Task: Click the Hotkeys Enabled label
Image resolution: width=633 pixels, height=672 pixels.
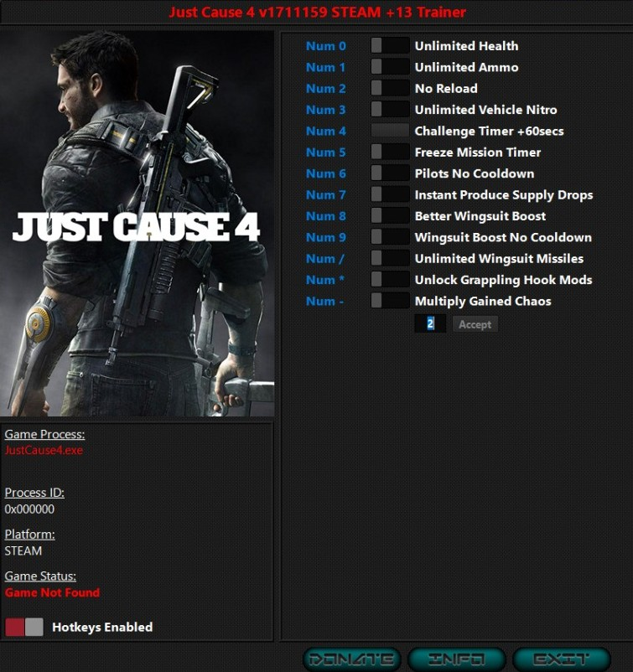Action: coord(102,627)
